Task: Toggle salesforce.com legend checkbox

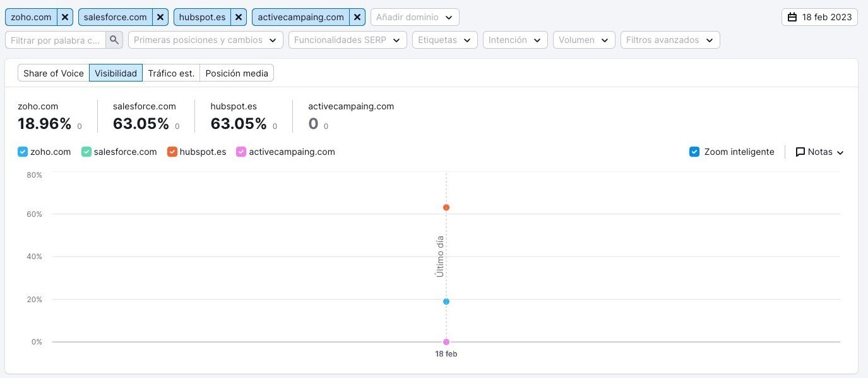Action: (x=86, y=152)
